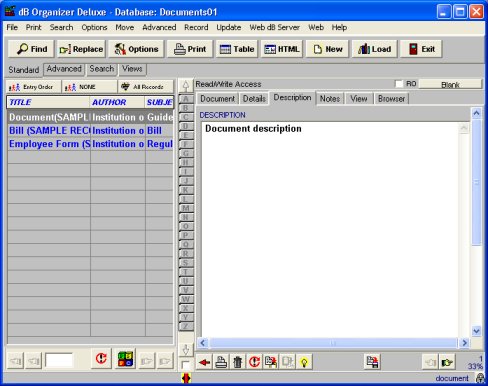The width and height of the screenshot is (488, 386).
Task: Click the red left arrow icon
Action: point(204,362)
